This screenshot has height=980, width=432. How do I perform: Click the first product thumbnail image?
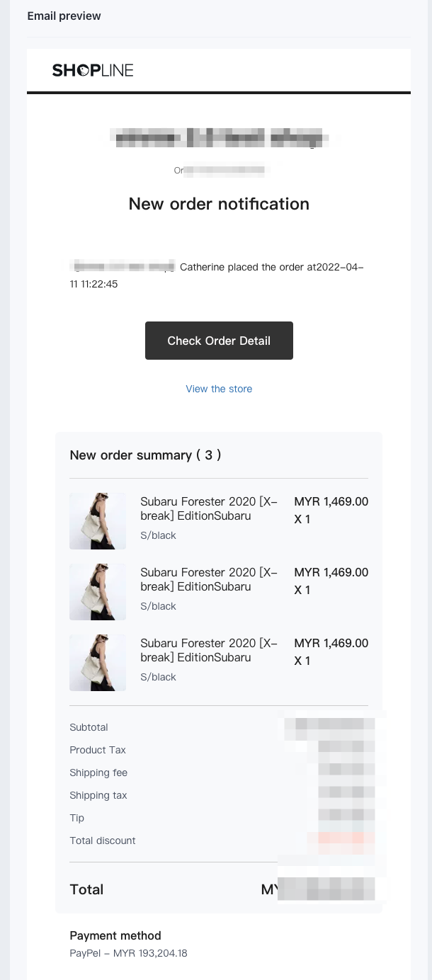(x=98, y=521)
